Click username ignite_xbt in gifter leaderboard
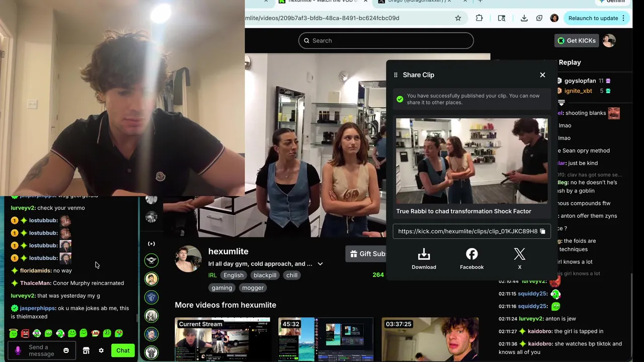 click(x=578, y=91)
